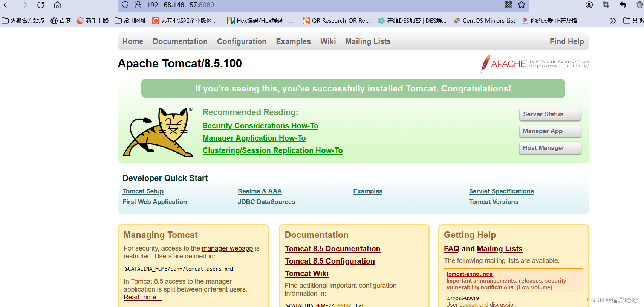Open the Tomcat Setup link

(143, 191)
